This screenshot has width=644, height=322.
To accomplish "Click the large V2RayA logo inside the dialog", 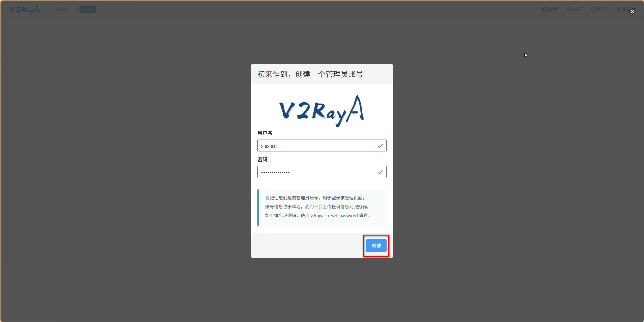I will point(321,111).
